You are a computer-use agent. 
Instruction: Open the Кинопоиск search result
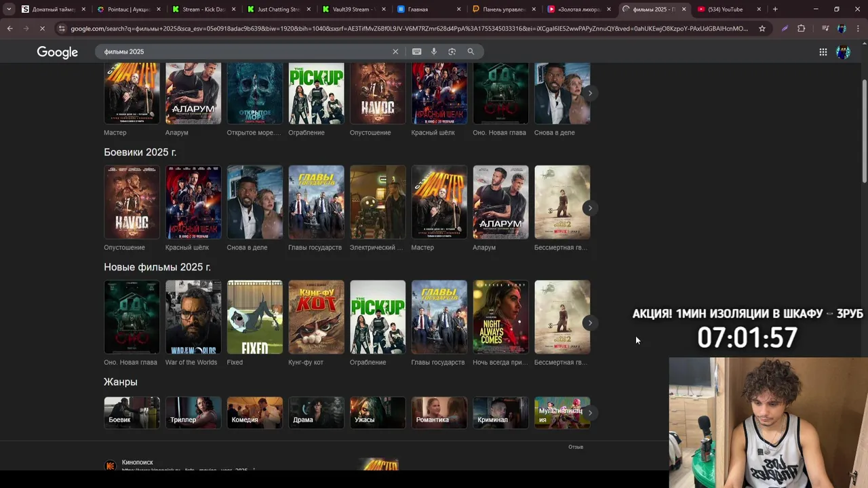coord(138,462)
